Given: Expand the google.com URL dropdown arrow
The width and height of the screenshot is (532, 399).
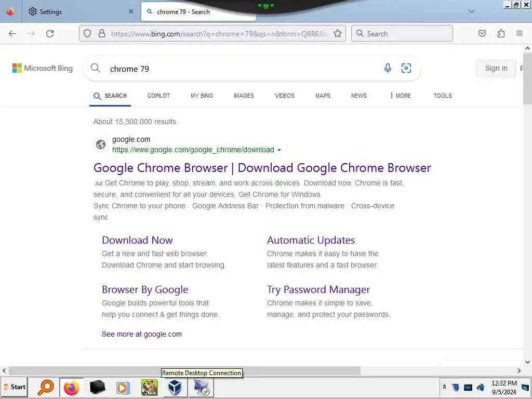Looking at the screenshot, I should (279, 150).
